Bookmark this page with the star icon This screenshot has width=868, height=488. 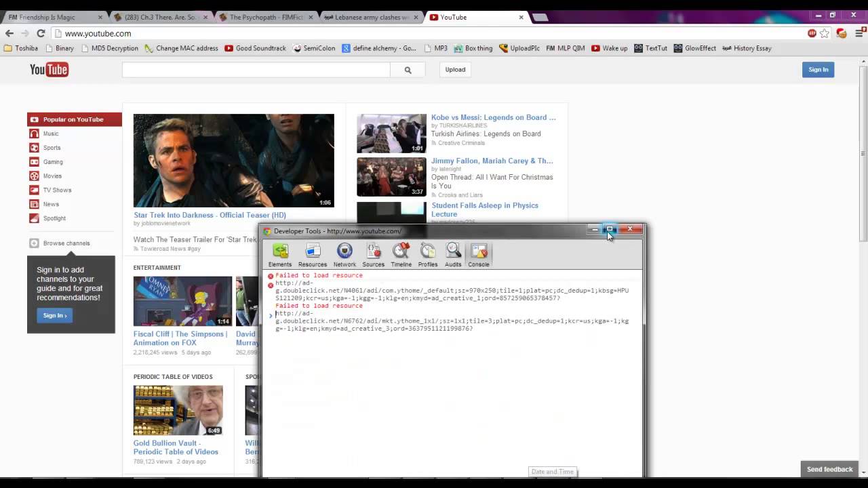tap(825, 33)
